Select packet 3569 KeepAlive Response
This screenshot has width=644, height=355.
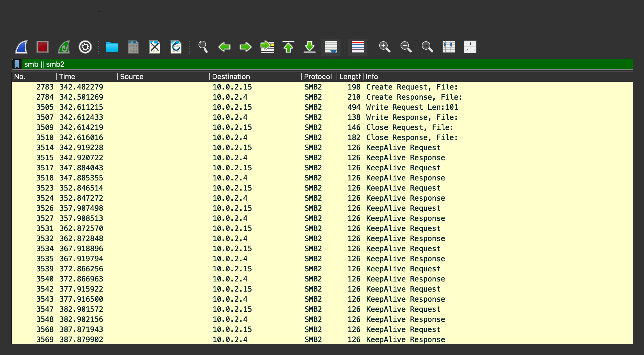tap(322, 340)
